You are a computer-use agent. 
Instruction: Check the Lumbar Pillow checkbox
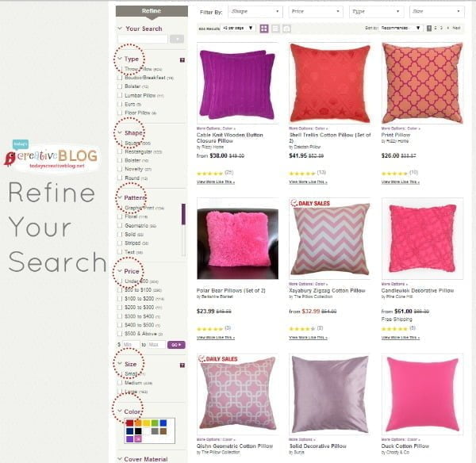pyautogui.click(x=120, y=95)
